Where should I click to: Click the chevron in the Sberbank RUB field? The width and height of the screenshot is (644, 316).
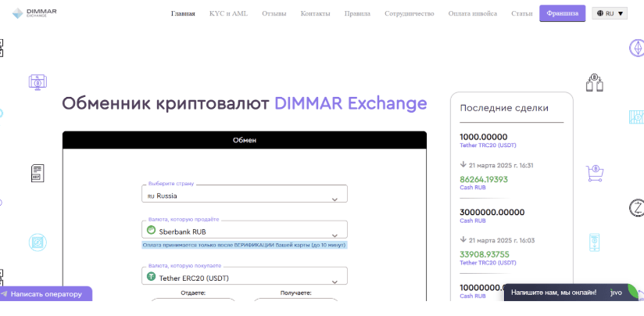pos(335,235)
